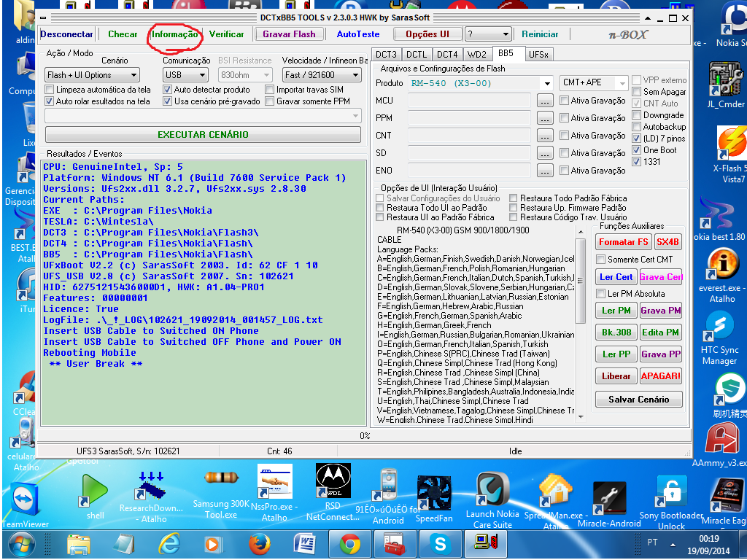Switch to the DCT4 tab

[447, 55]
